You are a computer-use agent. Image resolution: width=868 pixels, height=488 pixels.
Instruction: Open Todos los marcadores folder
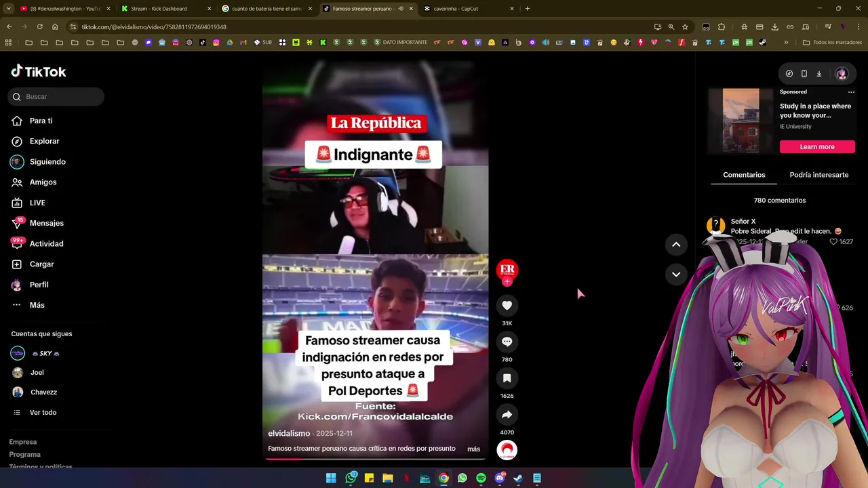pyautogui.click(x=832, y=42)
